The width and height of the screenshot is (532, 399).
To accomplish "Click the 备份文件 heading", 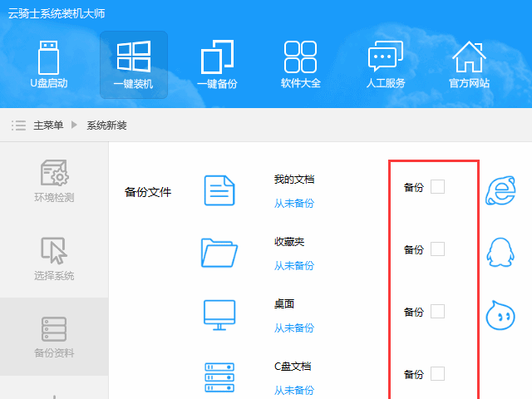I will point(148,192).
